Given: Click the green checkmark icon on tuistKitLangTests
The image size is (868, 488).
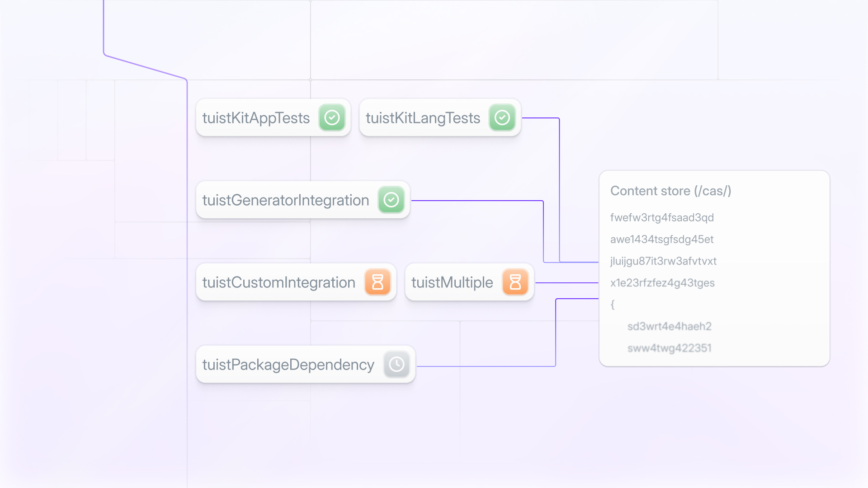Looking at the screenshot, I should pyautogui.click(x=502, y=117).
